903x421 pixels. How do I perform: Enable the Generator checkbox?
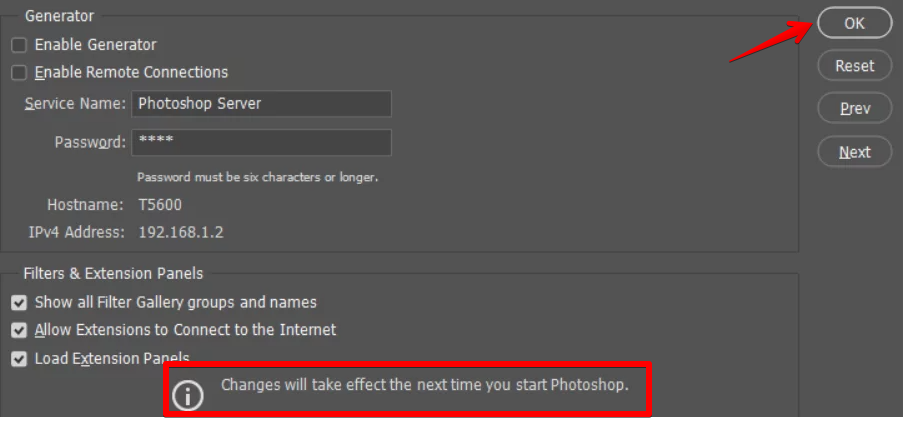19,45
